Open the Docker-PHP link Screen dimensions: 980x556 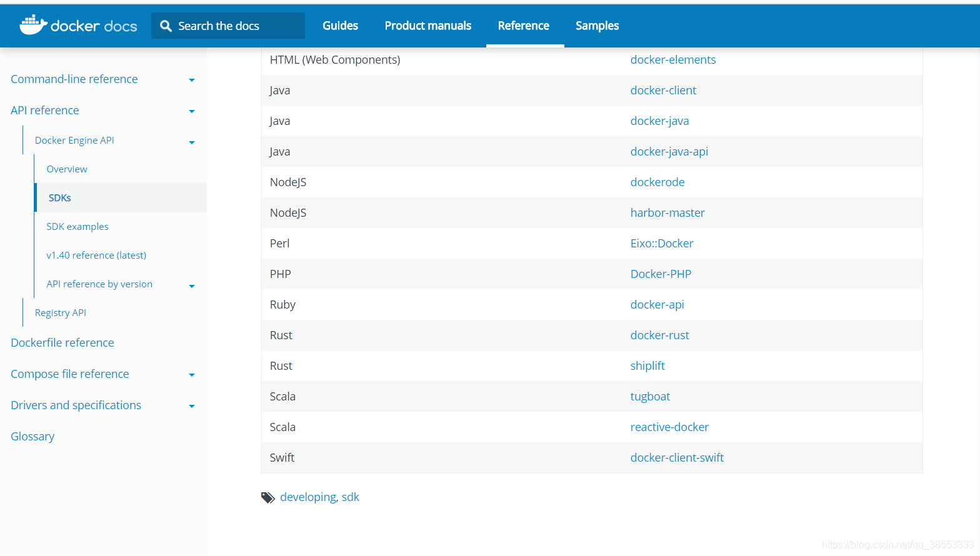661,274
